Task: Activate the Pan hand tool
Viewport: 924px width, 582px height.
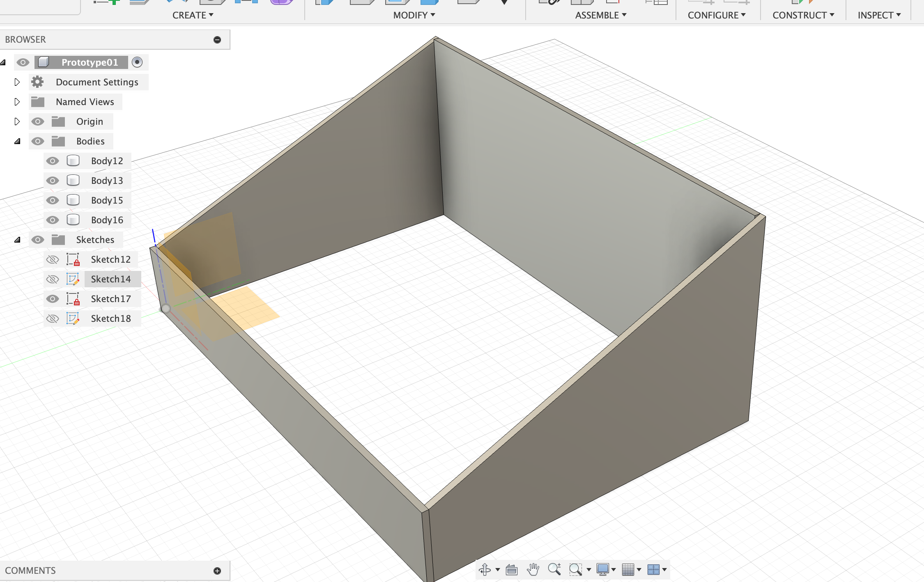Action: pos(533,570)
